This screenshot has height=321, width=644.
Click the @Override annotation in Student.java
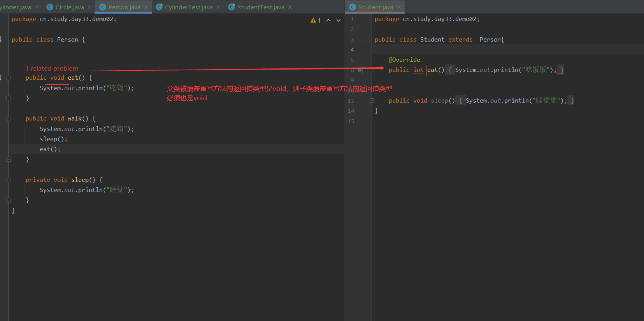coord(404,60)
